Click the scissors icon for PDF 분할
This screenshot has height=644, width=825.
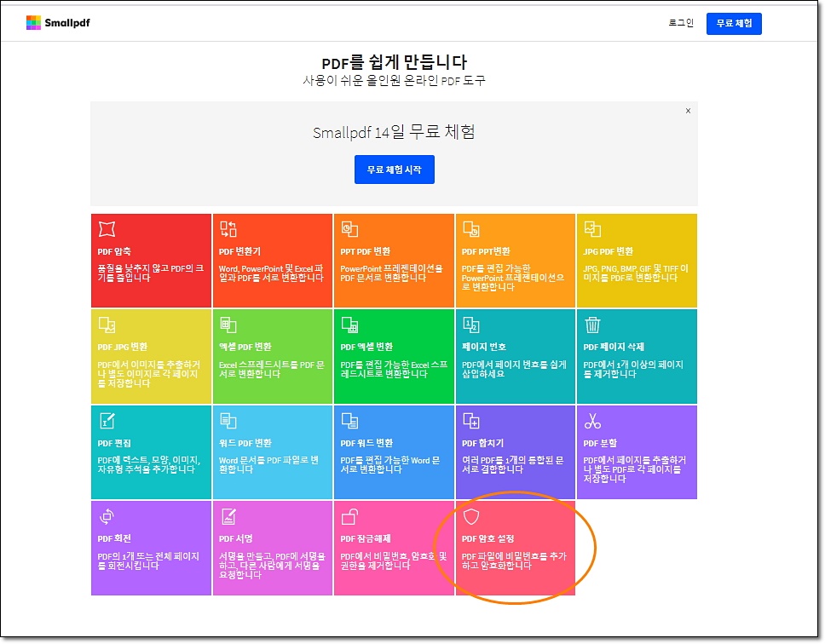pos(592,421)
